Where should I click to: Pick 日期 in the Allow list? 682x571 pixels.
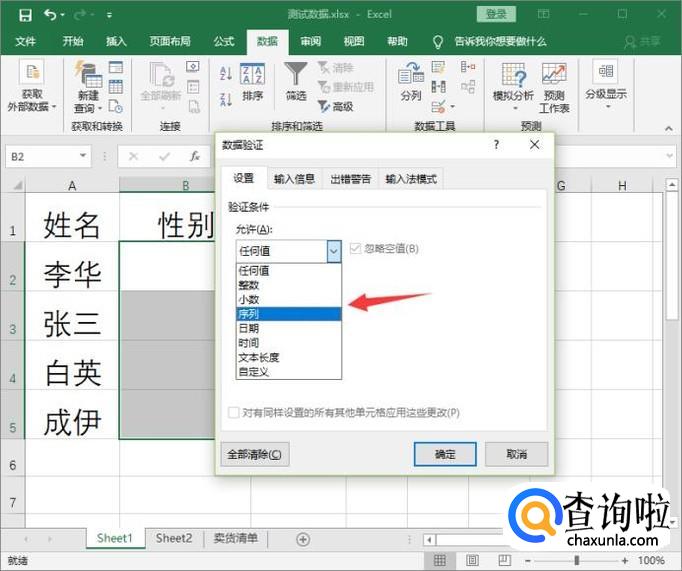pos(288,328)
